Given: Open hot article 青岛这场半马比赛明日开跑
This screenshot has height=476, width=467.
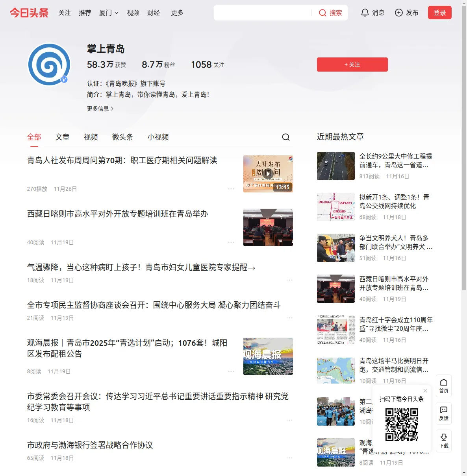Looking at the screenshot, I should pos(394,365).
